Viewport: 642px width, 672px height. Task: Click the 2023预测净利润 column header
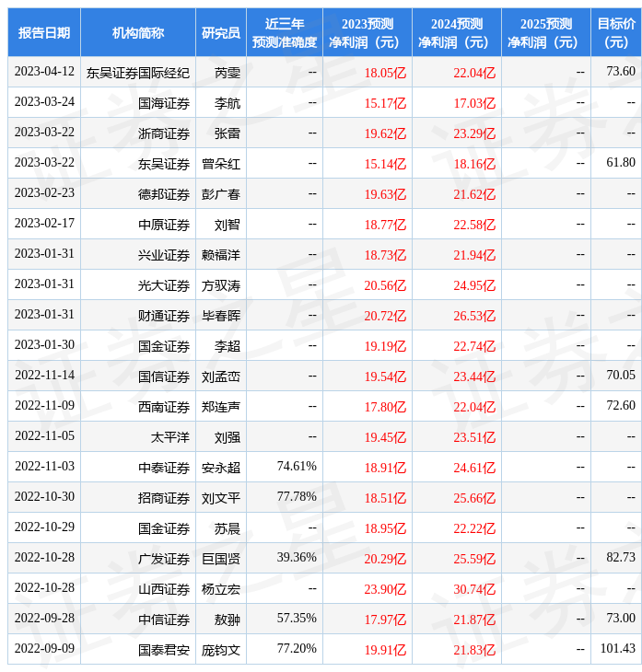click(x=368, y=32)
